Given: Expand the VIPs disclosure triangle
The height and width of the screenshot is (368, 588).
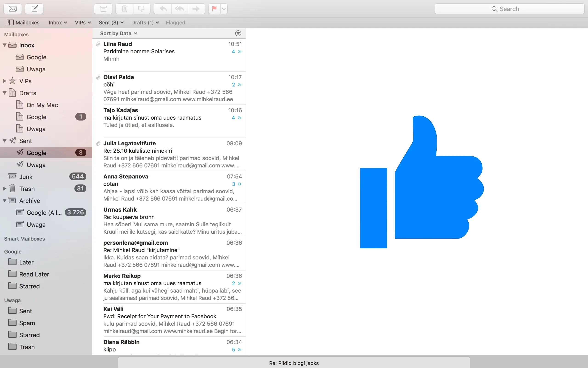Looking at the screenshot, I should tap(5, 81).
